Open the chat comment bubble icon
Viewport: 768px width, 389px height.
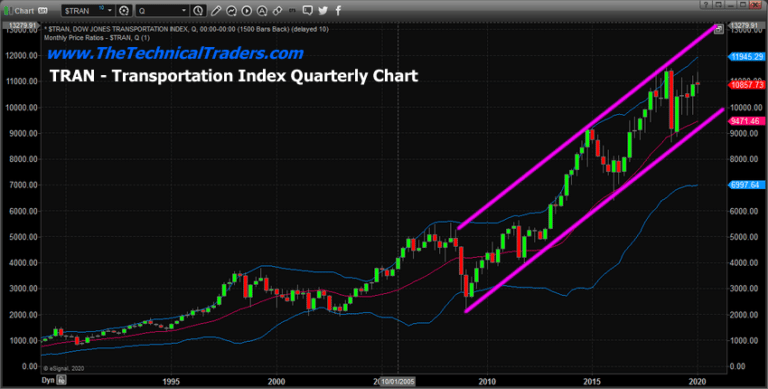(308, 10)
